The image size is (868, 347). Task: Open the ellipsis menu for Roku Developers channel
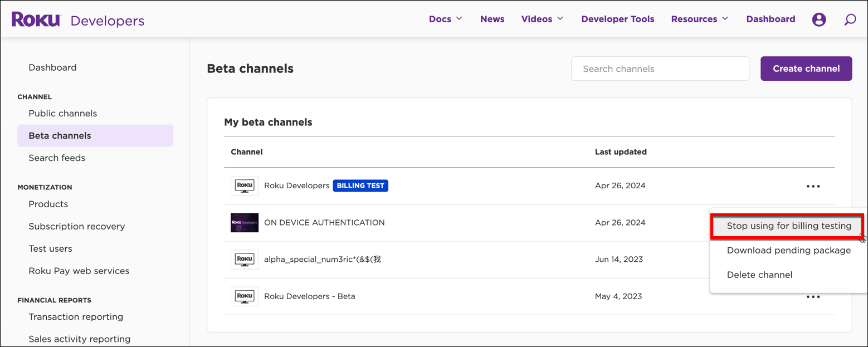click(813, 185)
